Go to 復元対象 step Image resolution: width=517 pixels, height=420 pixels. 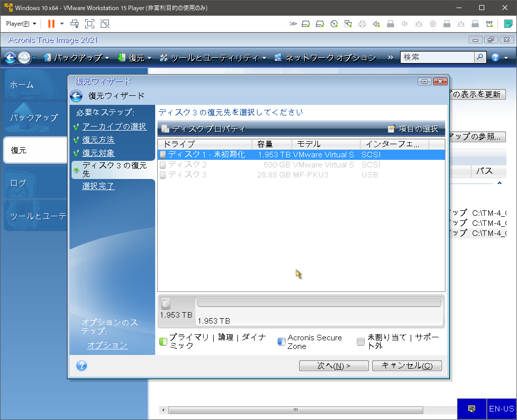pyautogui.click(x=98, y=153)
